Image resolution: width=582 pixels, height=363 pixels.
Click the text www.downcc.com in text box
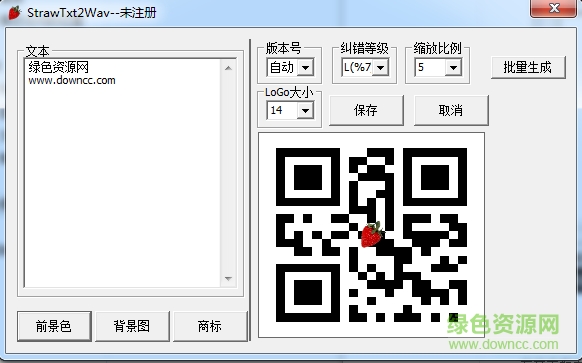[x=72, y=80]
